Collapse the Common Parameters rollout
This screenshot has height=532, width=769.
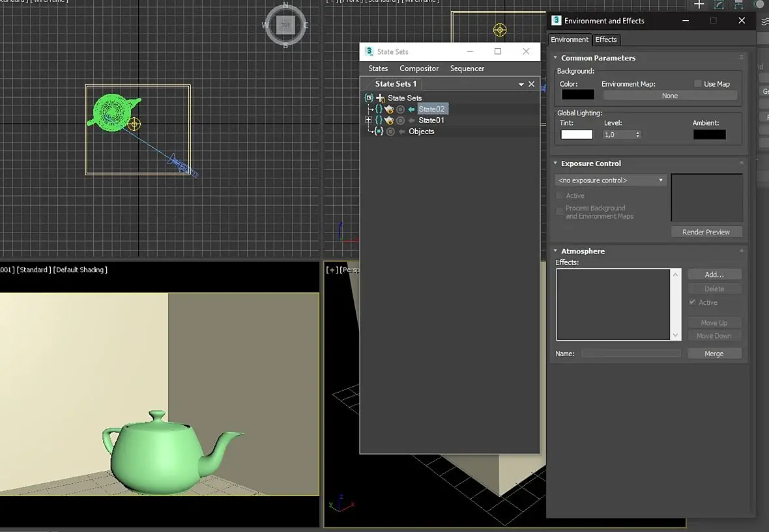[x=556, y=58]
